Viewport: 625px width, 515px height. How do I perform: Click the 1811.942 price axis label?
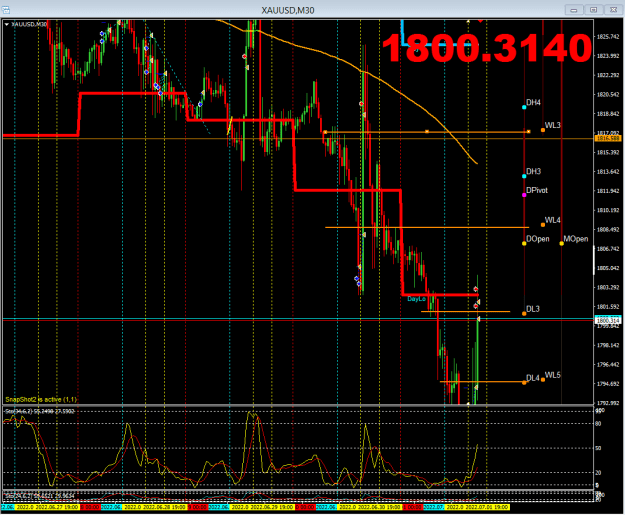click(x=608, y=191)
